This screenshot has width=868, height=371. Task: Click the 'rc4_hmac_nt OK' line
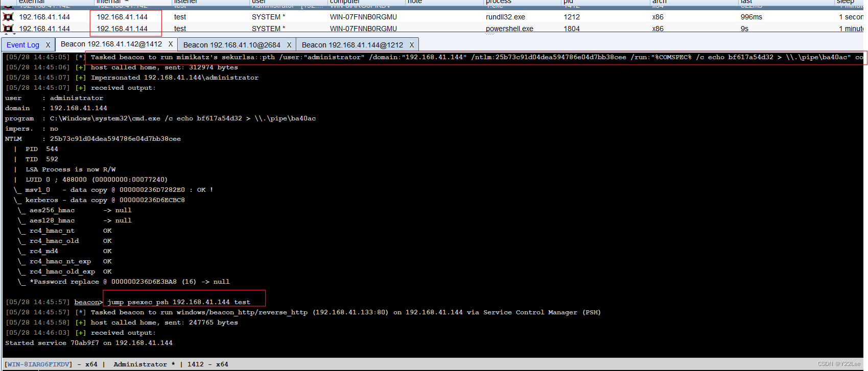[64, 231]
